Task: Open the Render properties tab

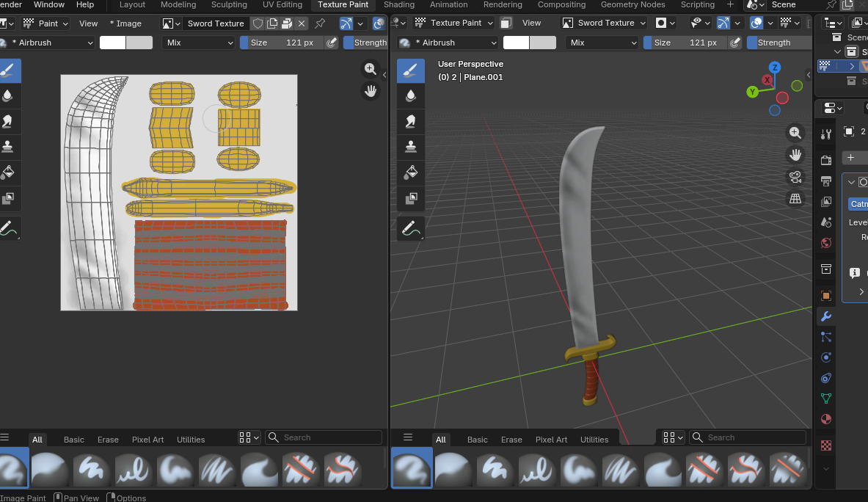Action: click(x=826, y=161)
